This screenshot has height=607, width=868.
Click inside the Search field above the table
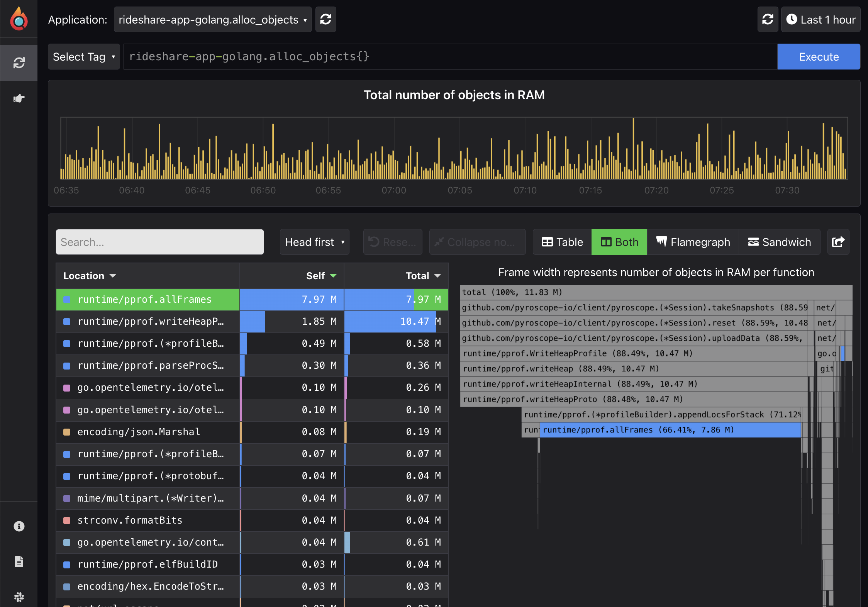[159, 242]
